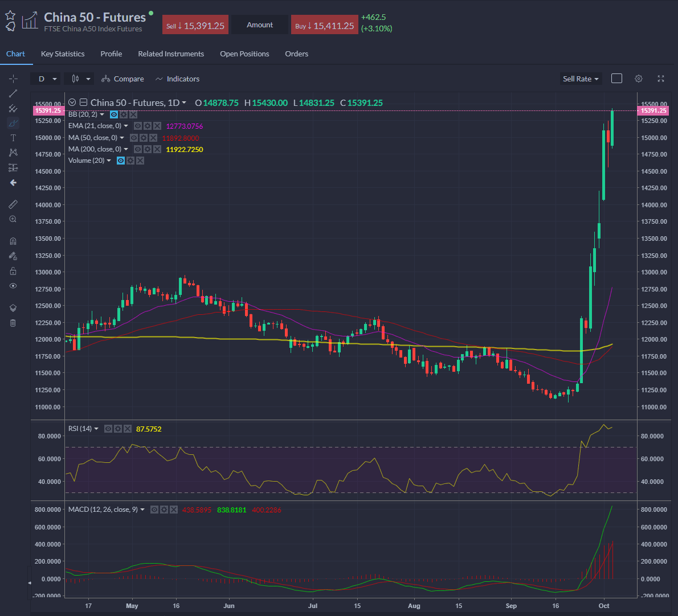Click the Sell 15,391.25 button

click(x=195, y=25)
